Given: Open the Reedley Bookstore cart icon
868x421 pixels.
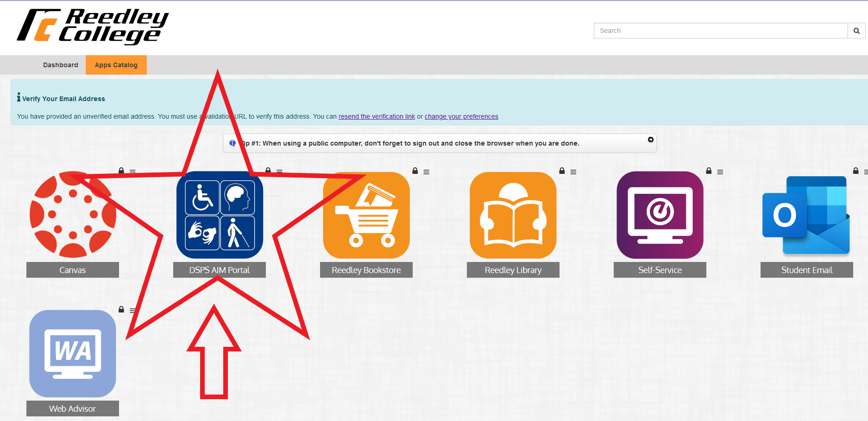Looking at the screenshot, I should point(366,215).
